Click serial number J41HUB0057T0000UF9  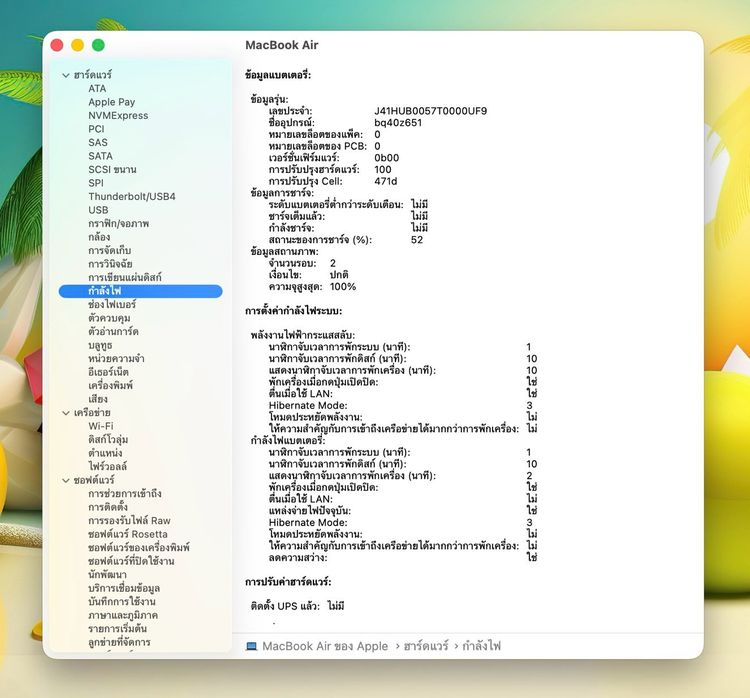pos(430,111)
